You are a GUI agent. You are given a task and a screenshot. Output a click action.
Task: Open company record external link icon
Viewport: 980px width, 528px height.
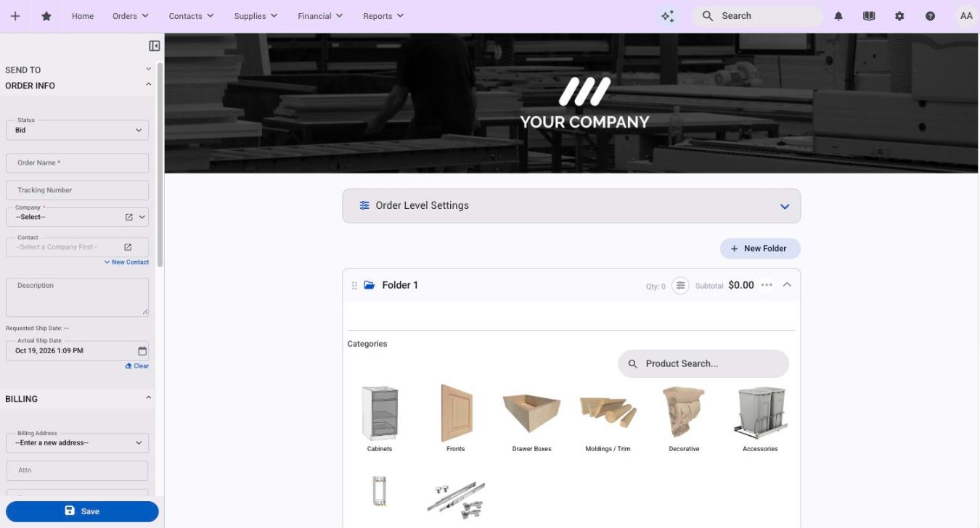(x=129, y=217)
